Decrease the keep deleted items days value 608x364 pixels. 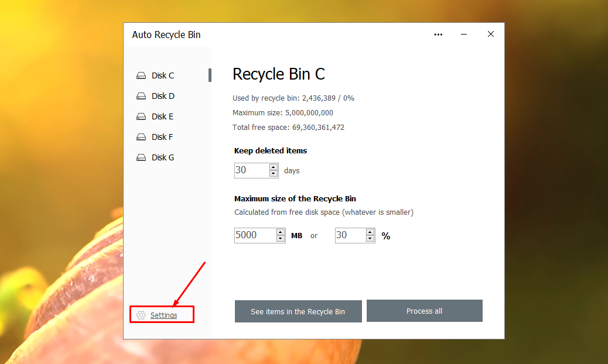tap(274, 174)
